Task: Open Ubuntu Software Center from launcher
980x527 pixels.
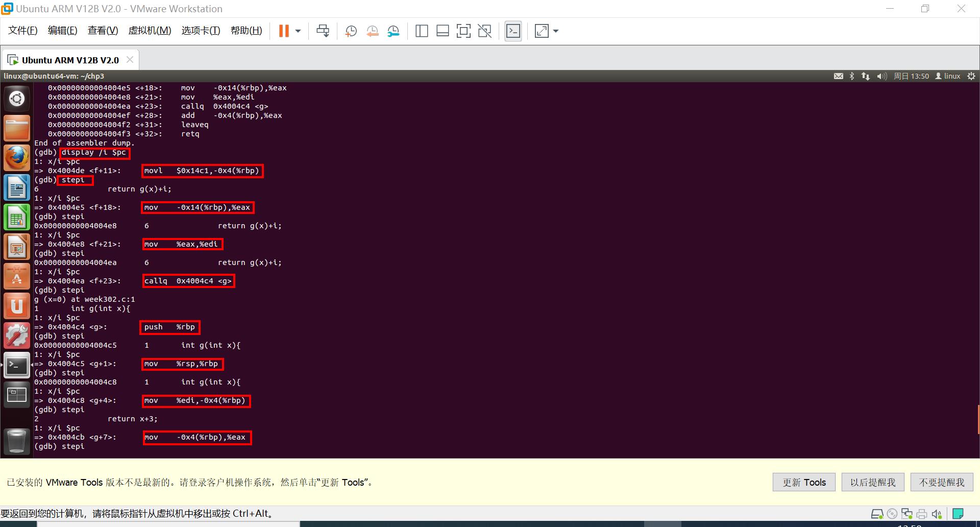Action: tap(17, 277)
